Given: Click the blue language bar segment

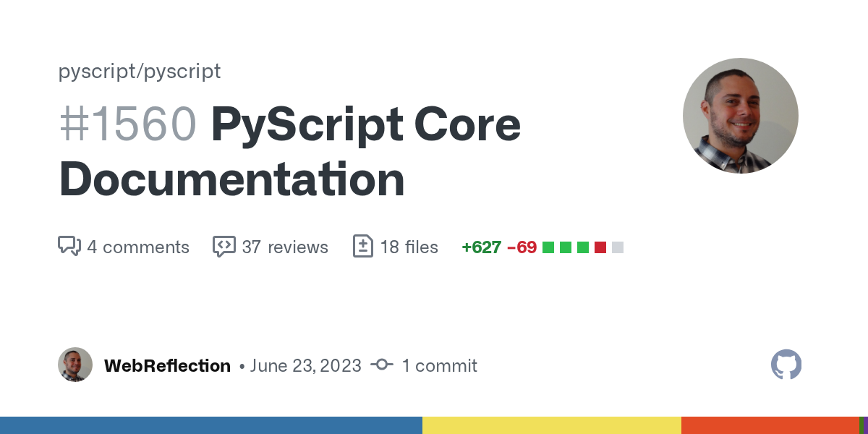Looking at the screenshot, I should [210, 425].
